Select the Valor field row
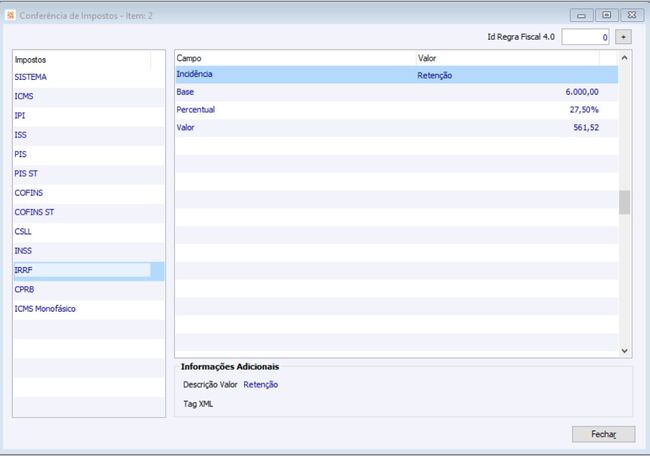Screen dimensions: 650x456 tap(396, 128)
